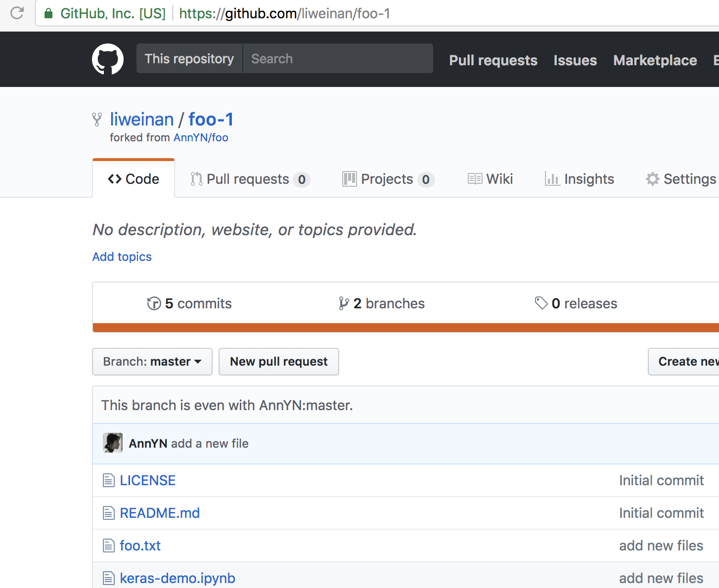Switch to the repository Pull requests tab

(x=250, y=179)
